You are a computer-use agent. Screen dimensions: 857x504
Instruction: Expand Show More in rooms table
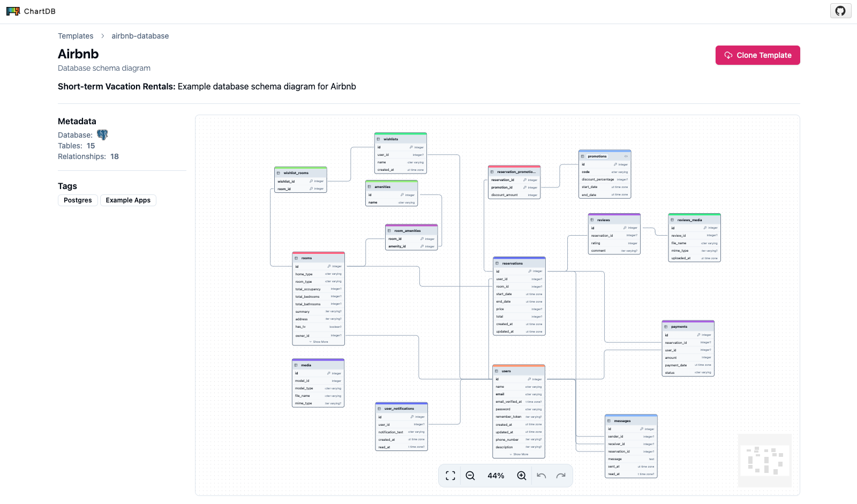[319, 342]
